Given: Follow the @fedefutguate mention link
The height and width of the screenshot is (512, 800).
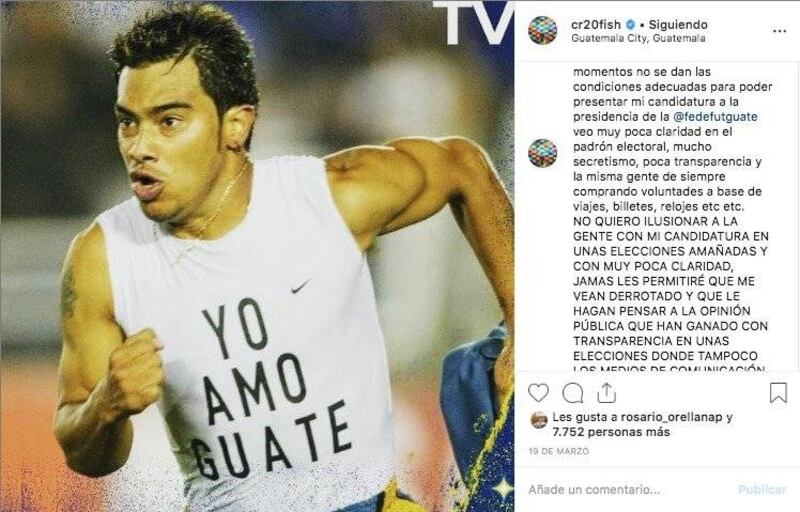Looking at the screenshot, I should (715, 117).
